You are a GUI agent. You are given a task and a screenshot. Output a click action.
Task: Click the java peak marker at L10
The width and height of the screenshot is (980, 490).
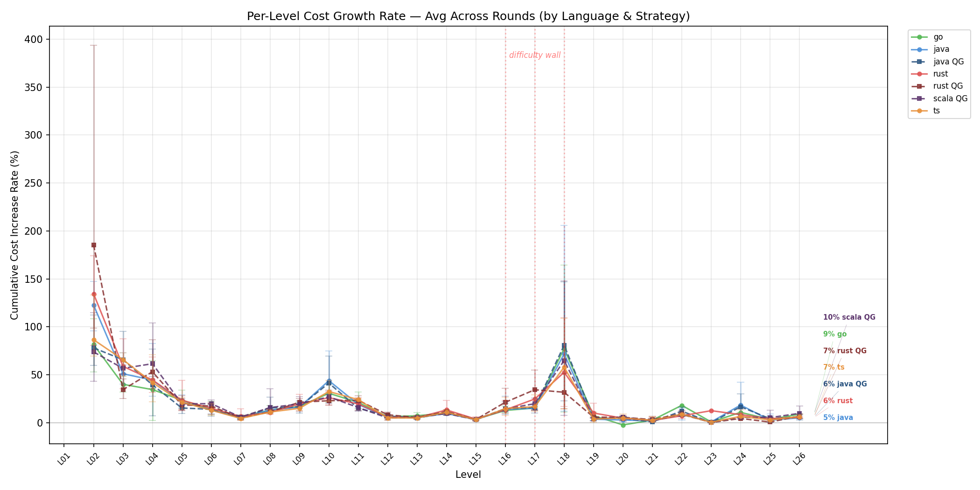coord(329,381)
